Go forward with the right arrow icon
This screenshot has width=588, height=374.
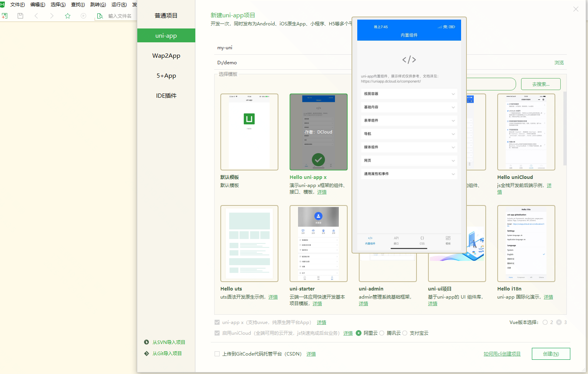click(x=52, y=16)
